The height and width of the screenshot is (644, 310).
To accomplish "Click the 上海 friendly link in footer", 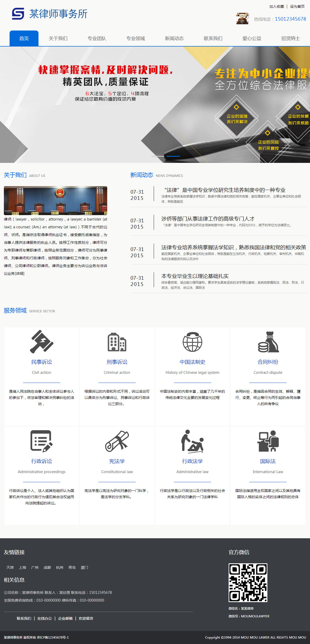I will [x=22, y=567].
